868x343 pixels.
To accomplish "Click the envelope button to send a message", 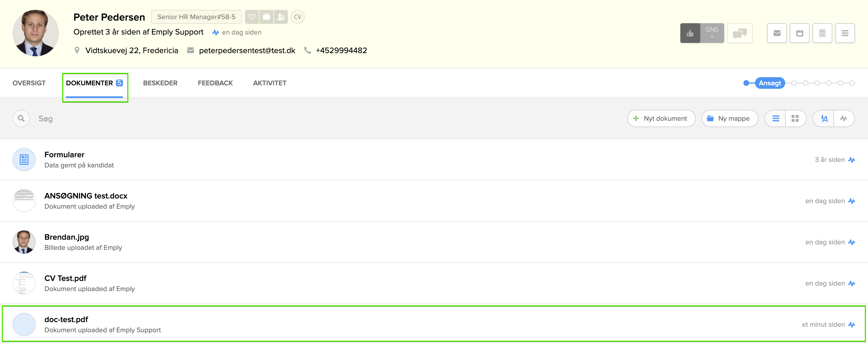I will coord(777,33).
